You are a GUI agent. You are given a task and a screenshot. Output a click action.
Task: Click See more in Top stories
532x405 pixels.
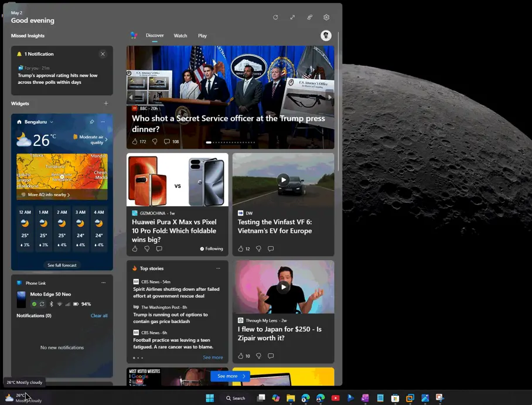(213, 358)
